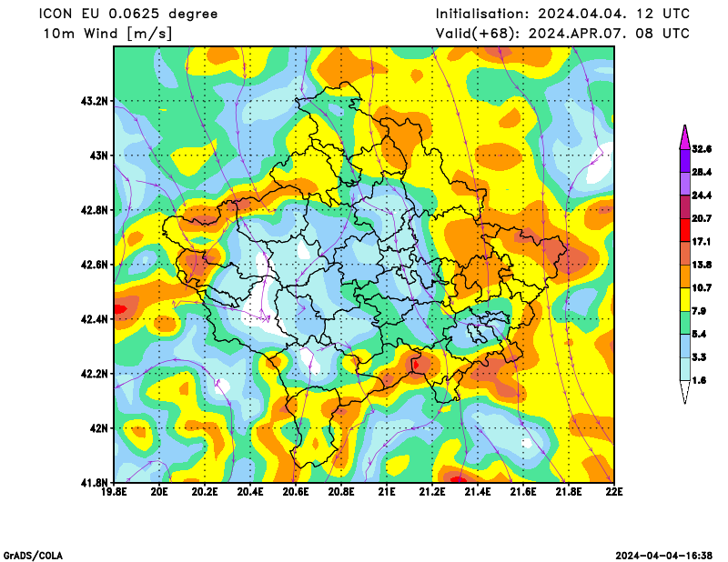Click the 20.8E longitude label
728x562 pixels.
[x=341, y=492]
